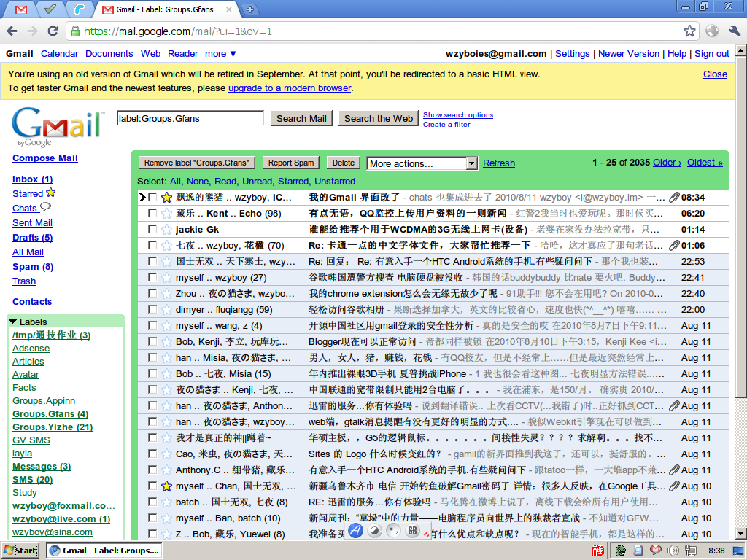
Task: Tick the checkbox for the '飘逸的熊猫' conversation
Action: [152, 197]
